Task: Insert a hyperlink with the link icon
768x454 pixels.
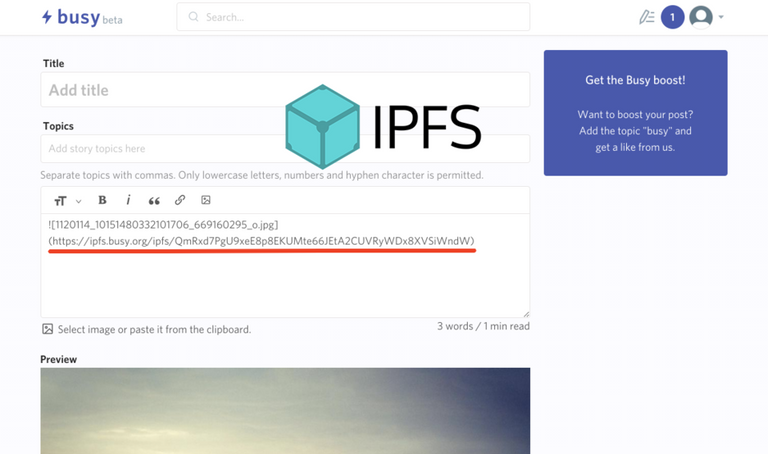Action: tap(180, 200)
